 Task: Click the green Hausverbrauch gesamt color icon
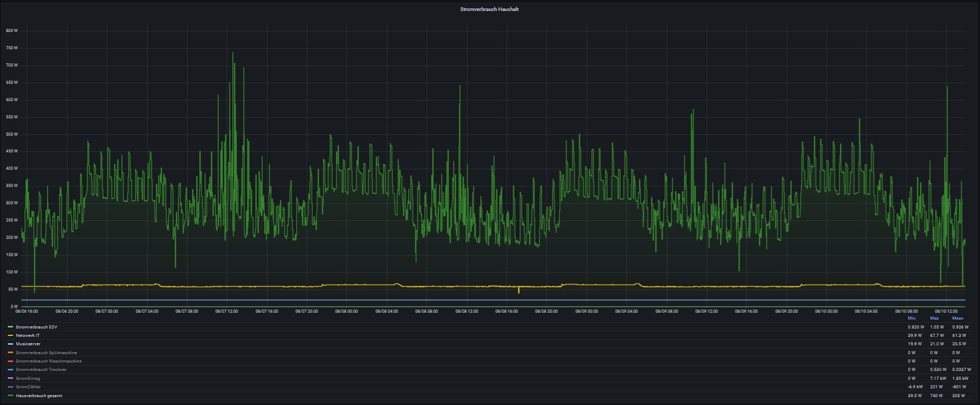point(10,396)
